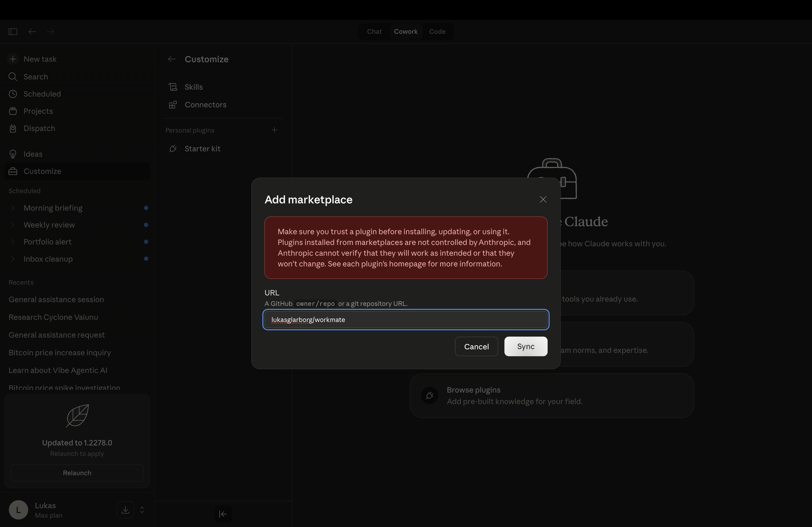Relaunch to apply the update
812x527 pixels.
pos(77,473)
